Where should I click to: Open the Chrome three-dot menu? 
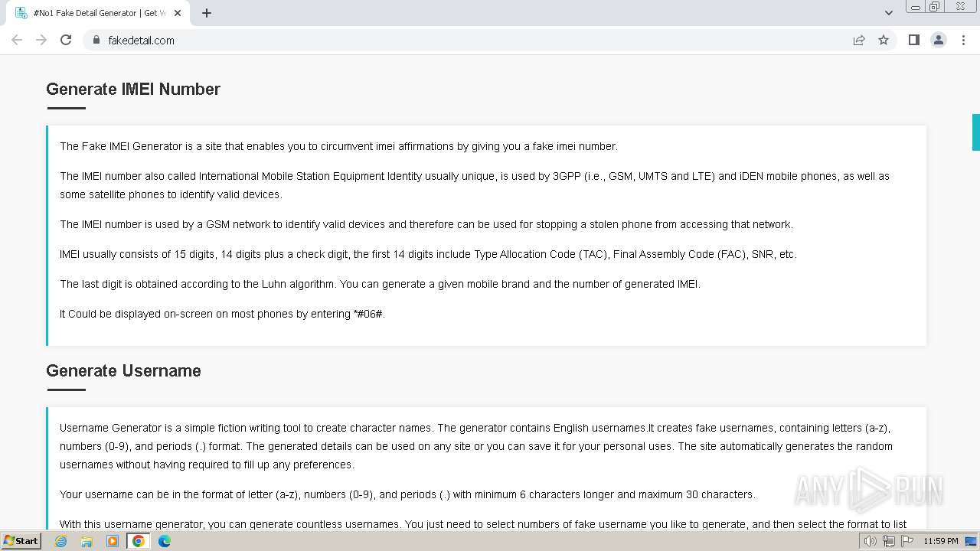(963, 40)
